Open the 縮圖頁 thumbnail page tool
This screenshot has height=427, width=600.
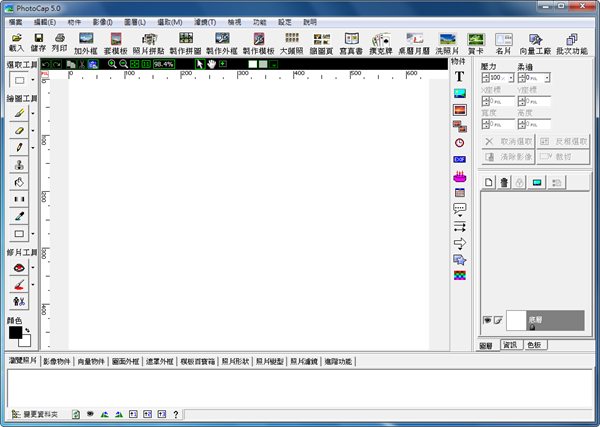321,43
